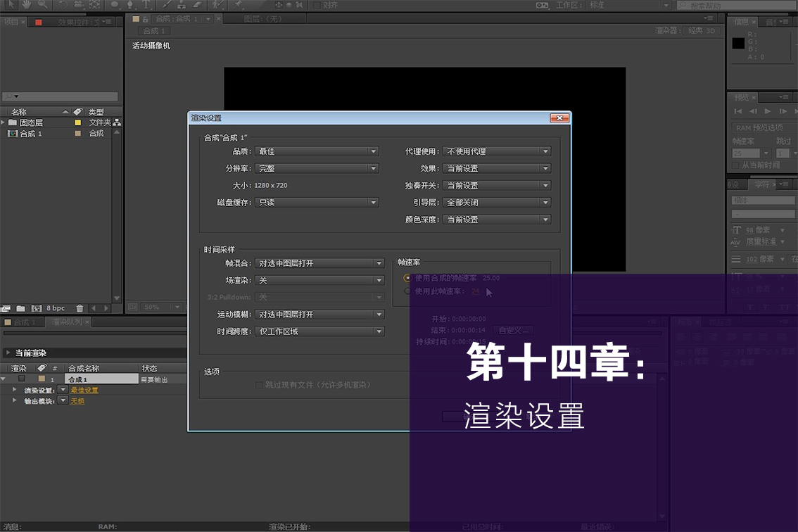Viewport: 798px width, 532px height.
Task: Open the 运动模糊 dropdown
Action: (319, 314)
